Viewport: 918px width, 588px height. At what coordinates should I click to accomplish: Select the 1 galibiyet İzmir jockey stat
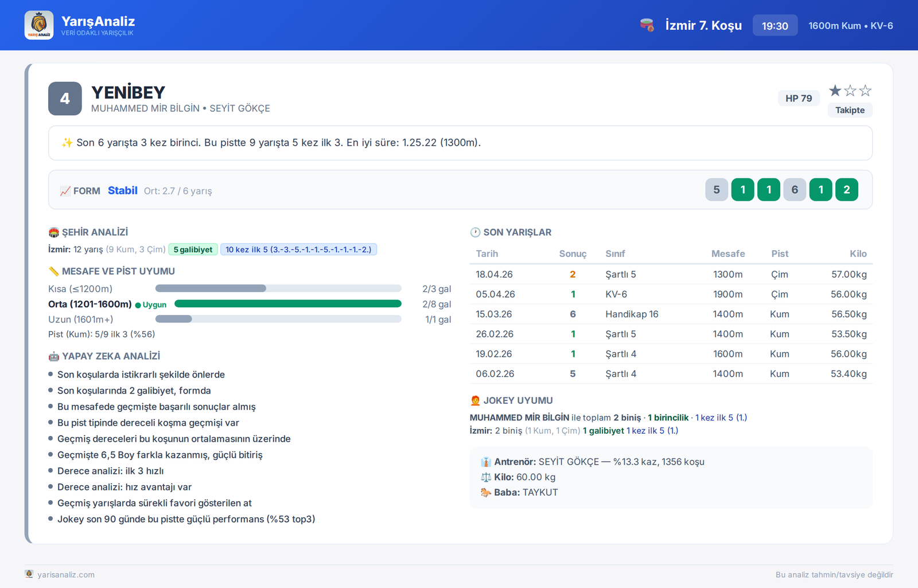[603, 431]
